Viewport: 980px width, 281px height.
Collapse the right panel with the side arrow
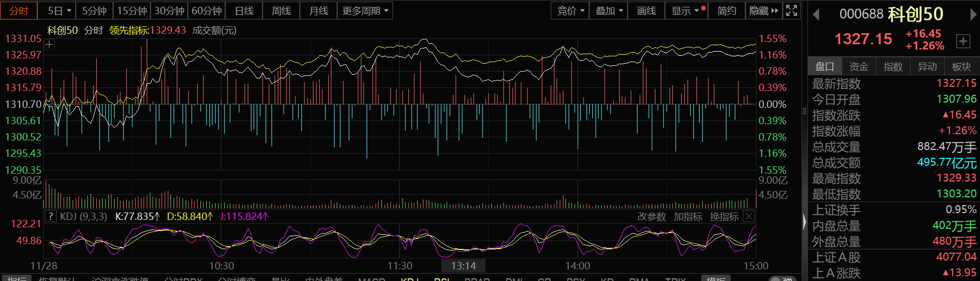(x=804, y=222)
